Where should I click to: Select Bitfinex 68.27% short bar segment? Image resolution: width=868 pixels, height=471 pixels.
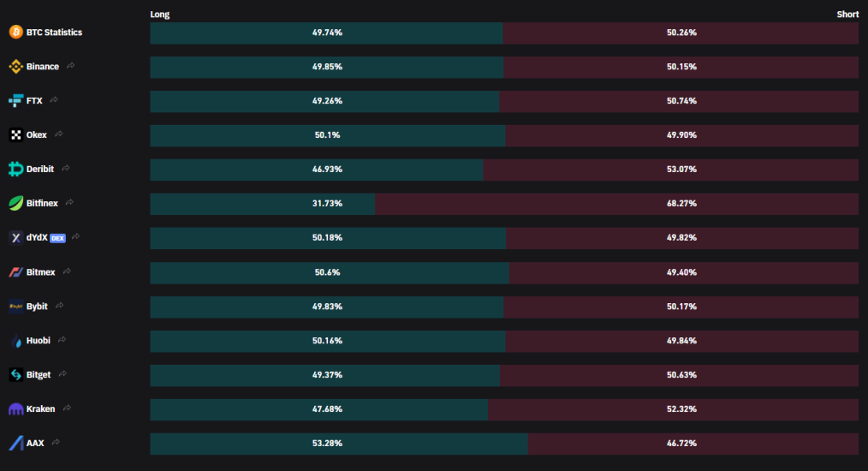pos(616,203)
